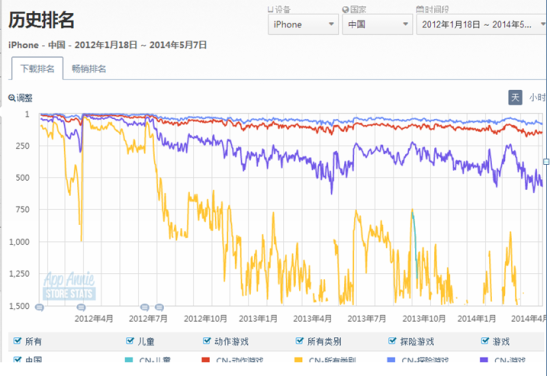
Task: Click the 2014年1月 axis label
Action: point(477,319)
